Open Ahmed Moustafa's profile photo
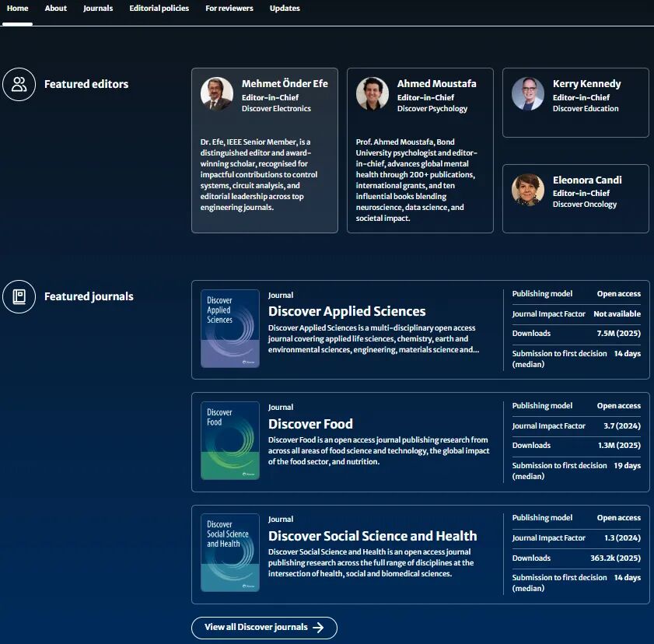Image resolution: width=654 pixels, height=644 pixels. [372, 93]
